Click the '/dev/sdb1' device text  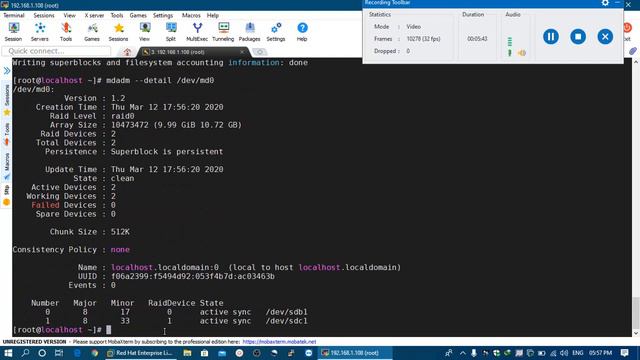pos(287,312)
